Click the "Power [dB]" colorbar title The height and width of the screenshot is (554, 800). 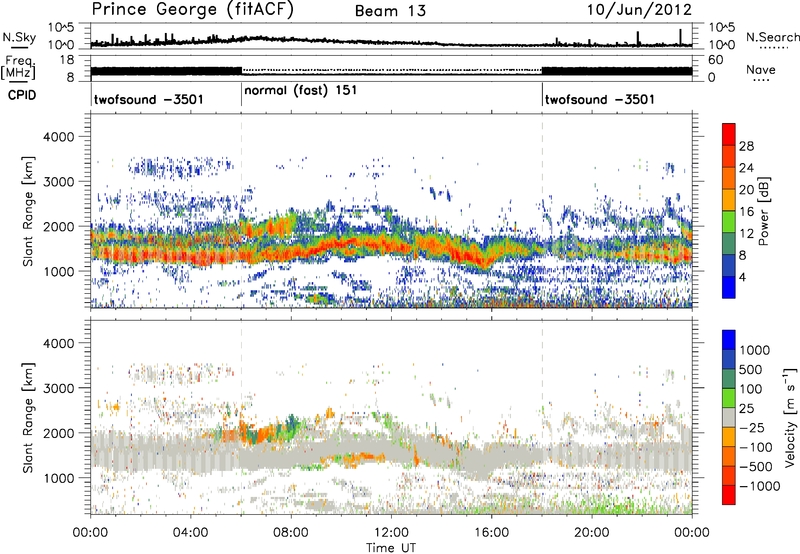click(x=763, y=211)
